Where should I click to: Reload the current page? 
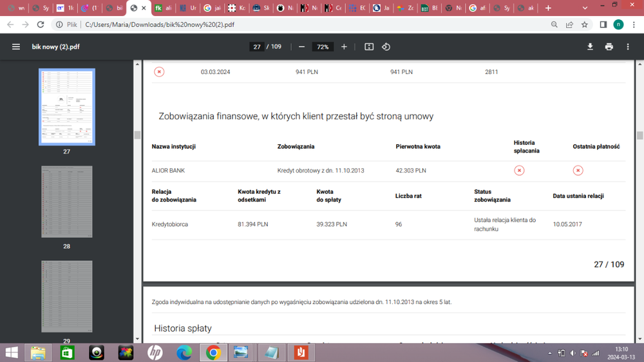(x=40, y=24)
